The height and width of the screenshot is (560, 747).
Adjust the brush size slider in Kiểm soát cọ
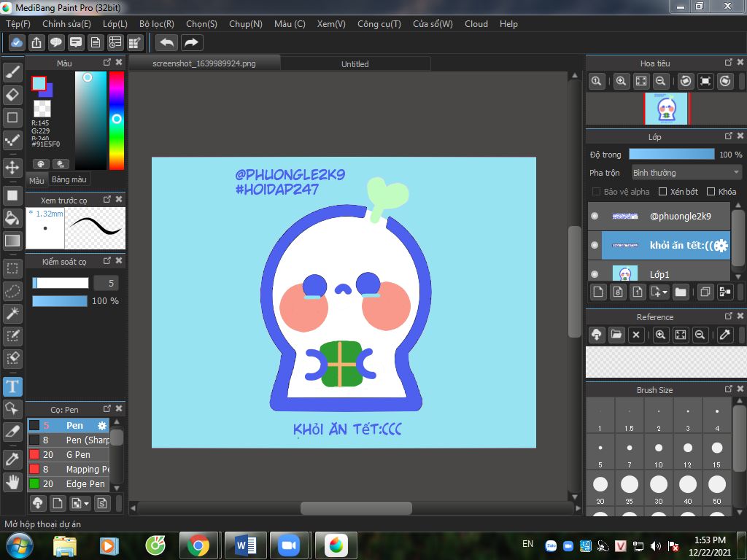pos(61,283)
